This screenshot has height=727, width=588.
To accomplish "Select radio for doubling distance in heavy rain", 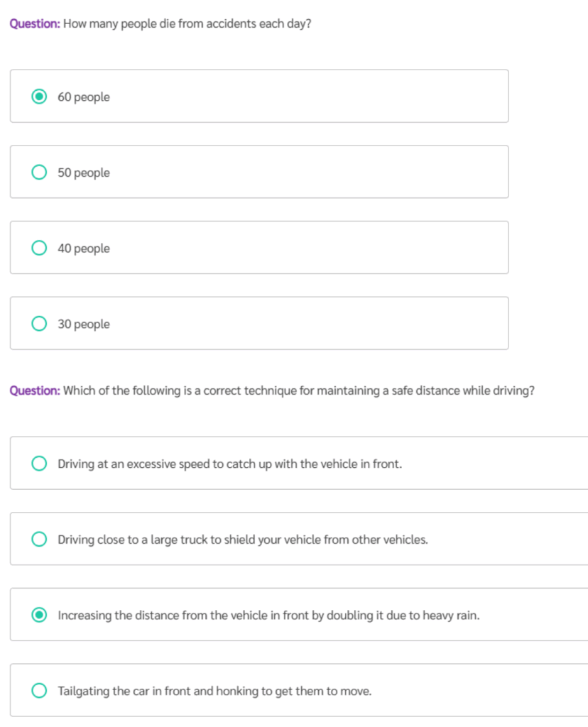I will point(40,615).
